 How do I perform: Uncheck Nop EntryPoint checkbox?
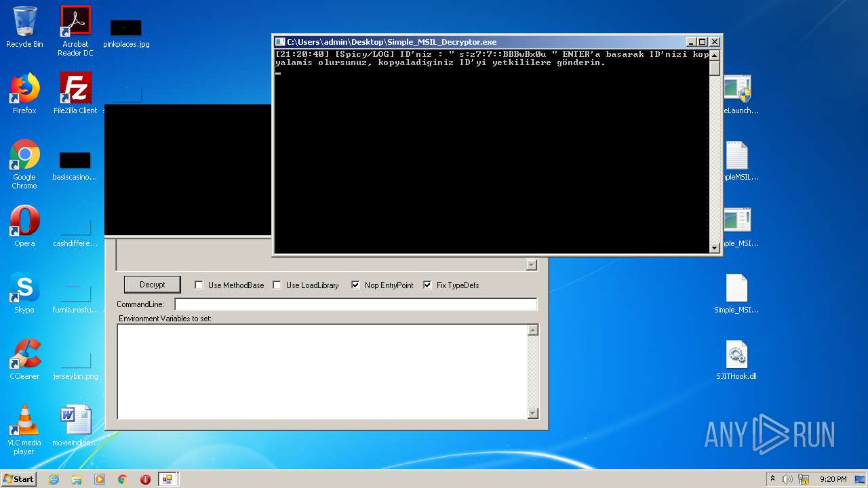(x=355, y=285)
